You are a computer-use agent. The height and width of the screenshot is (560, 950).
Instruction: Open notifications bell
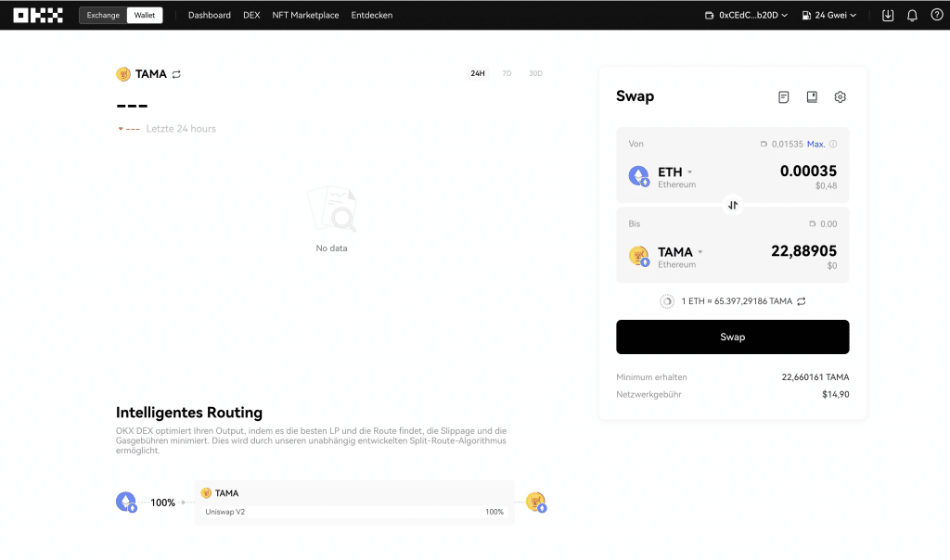click(x=912, y=16)
